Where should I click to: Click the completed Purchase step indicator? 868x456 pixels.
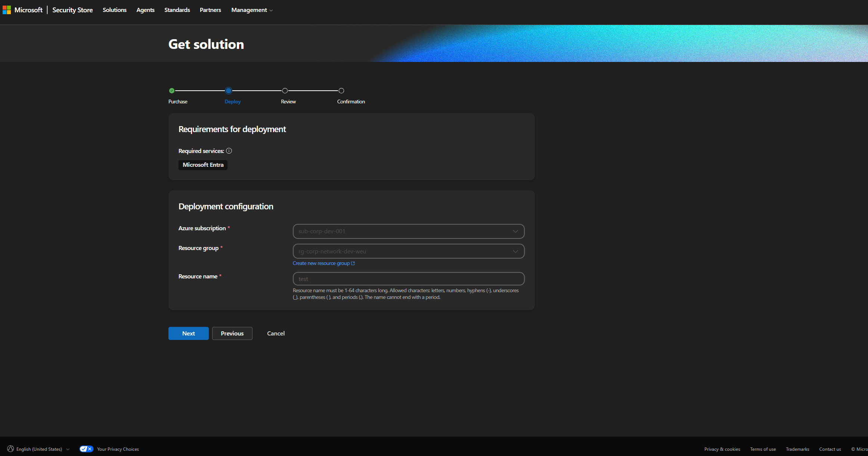tap(172, 91)
